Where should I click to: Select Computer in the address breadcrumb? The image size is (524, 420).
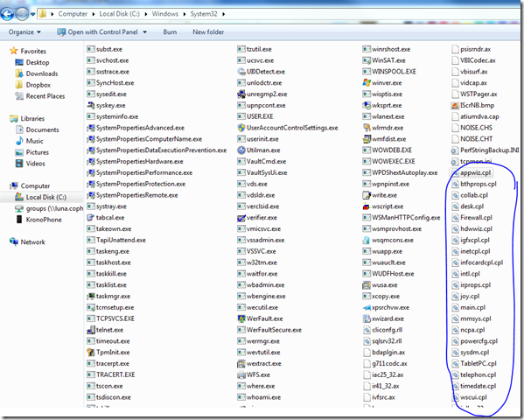point(73,14)
